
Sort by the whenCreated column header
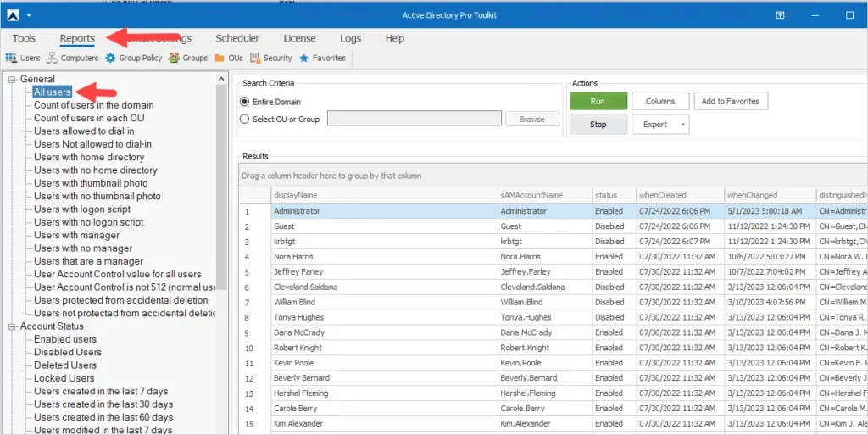point(681,195)
